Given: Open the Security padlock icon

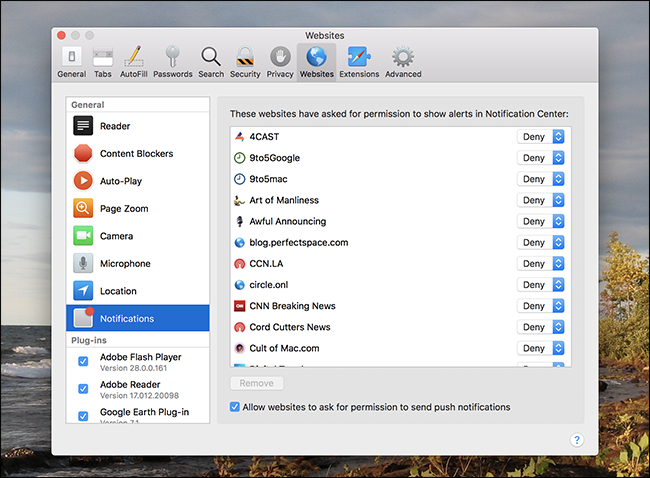Looking at the screenshot, I should point(245,56).
